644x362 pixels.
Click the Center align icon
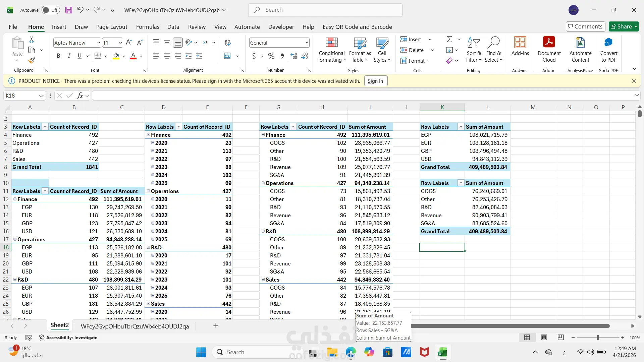(167, 56)
